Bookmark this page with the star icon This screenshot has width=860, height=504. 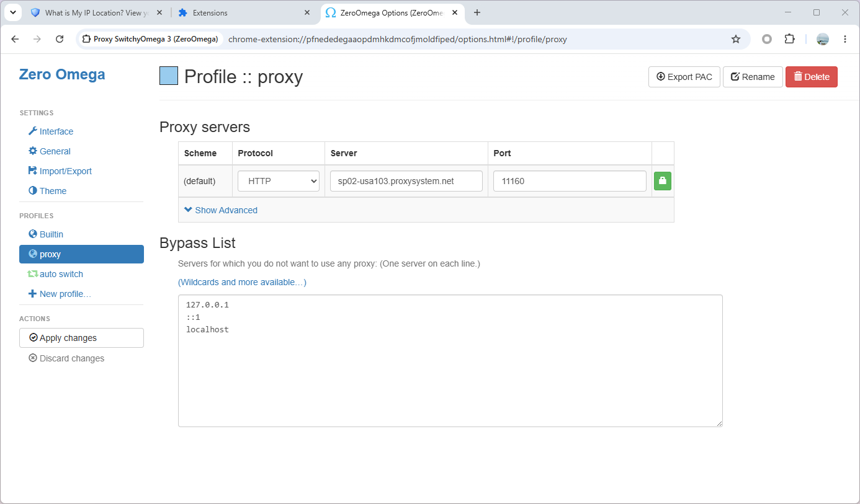[x=736, y=39]
